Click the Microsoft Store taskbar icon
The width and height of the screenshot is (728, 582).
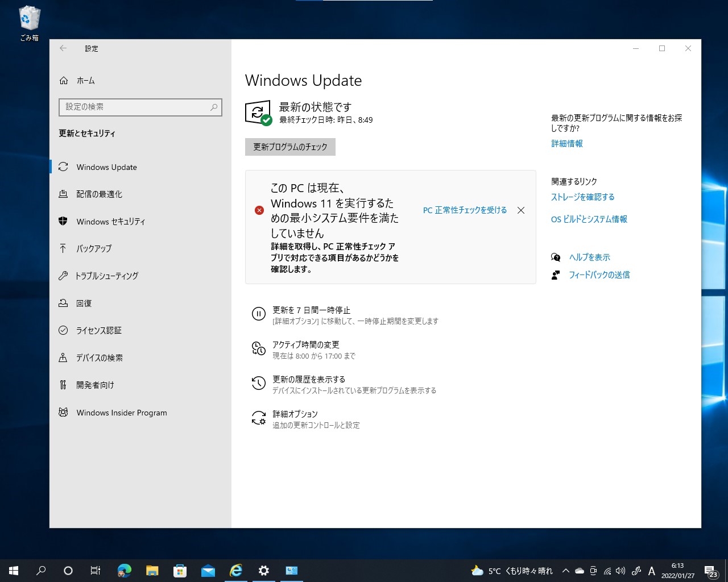[x=180, y=570]
